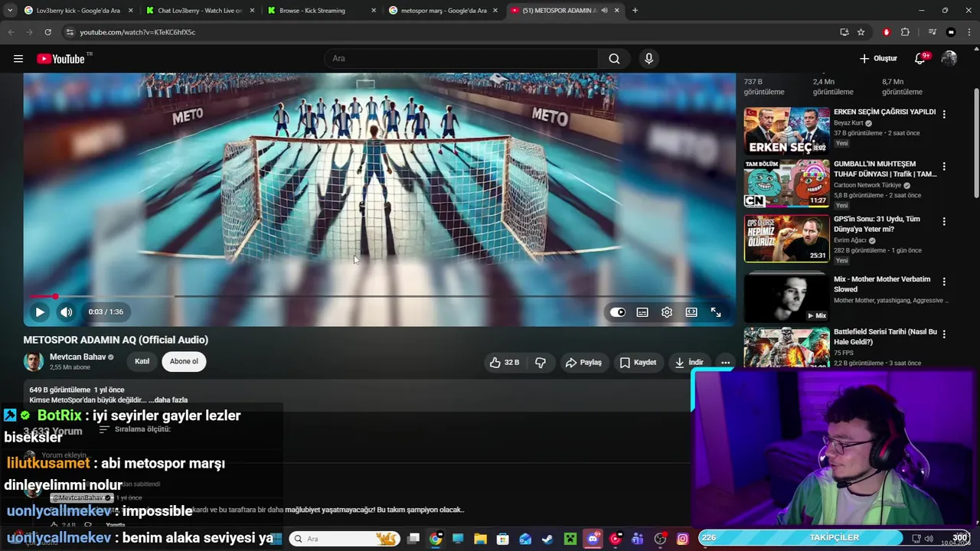This screenshot has height=551, width=980.
Task: Open options for Mother Mother Verbatim mix
Action: tap(944, 282)
